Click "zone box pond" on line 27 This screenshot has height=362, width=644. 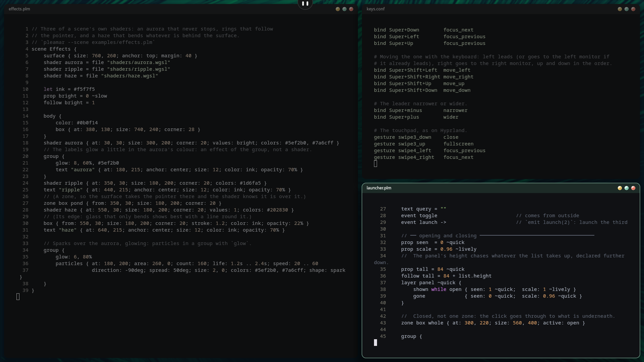[x=63, y=203]
